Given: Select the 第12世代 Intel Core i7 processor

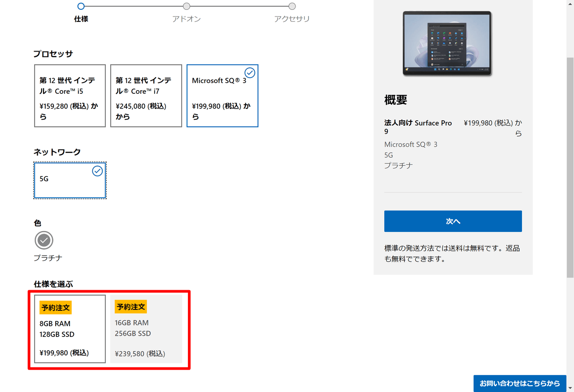Looking at the screenshot, I should click(146, 96).
